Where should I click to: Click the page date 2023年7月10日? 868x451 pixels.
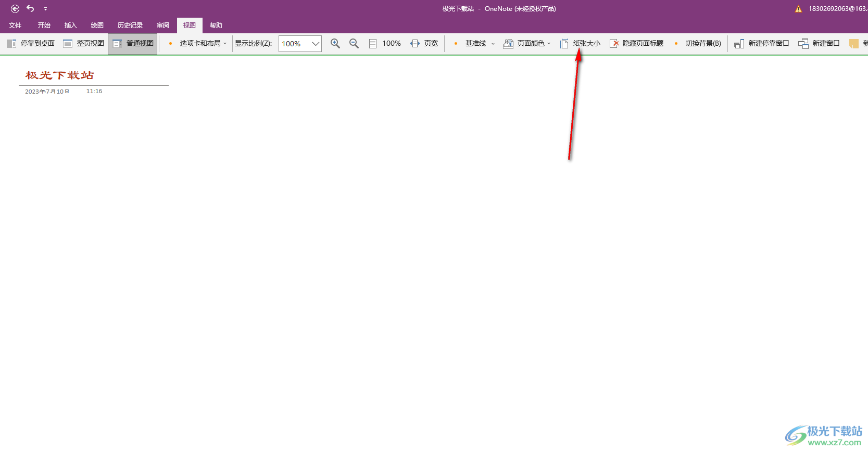tap(47, 92)
